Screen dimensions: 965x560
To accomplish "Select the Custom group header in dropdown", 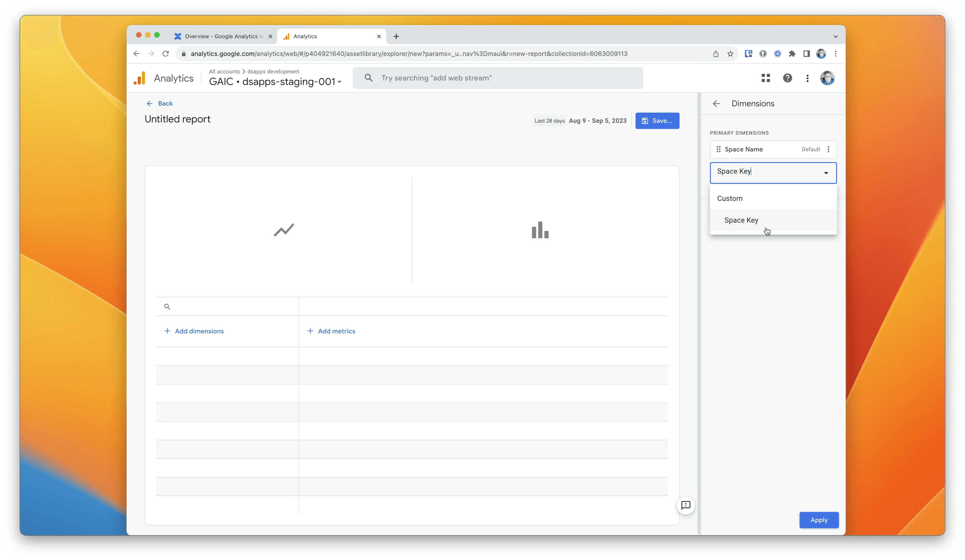I will [x=773, y=198].
